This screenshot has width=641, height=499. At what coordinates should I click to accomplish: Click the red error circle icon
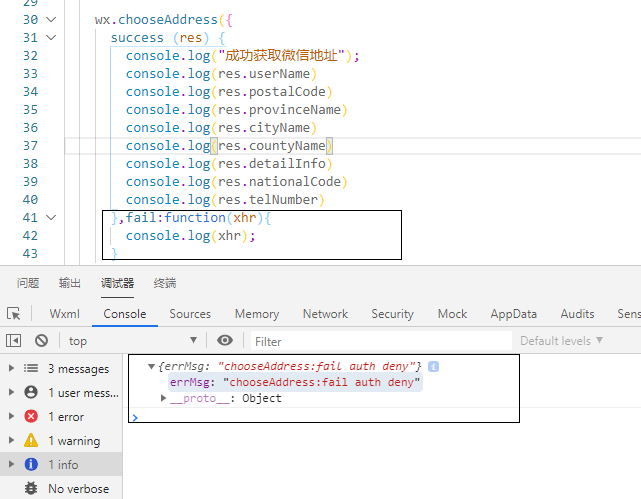pyautogui.click(x=31, y=416)
